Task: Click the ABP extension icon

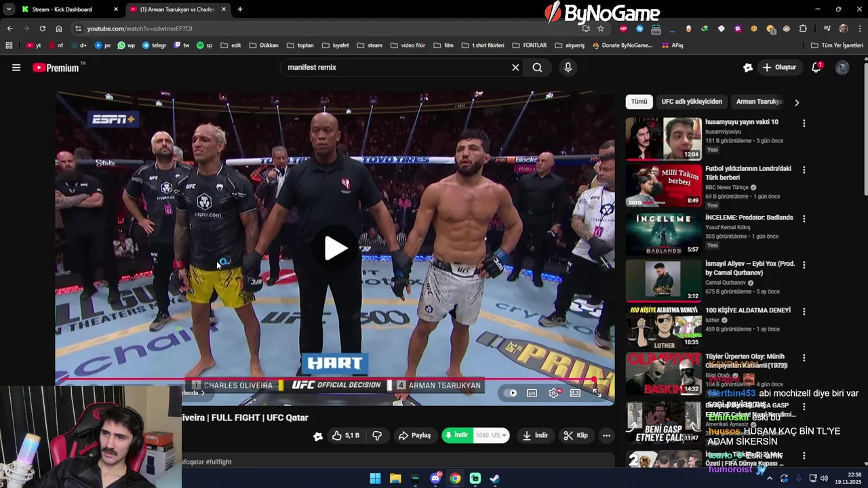Action: (623, 28)
